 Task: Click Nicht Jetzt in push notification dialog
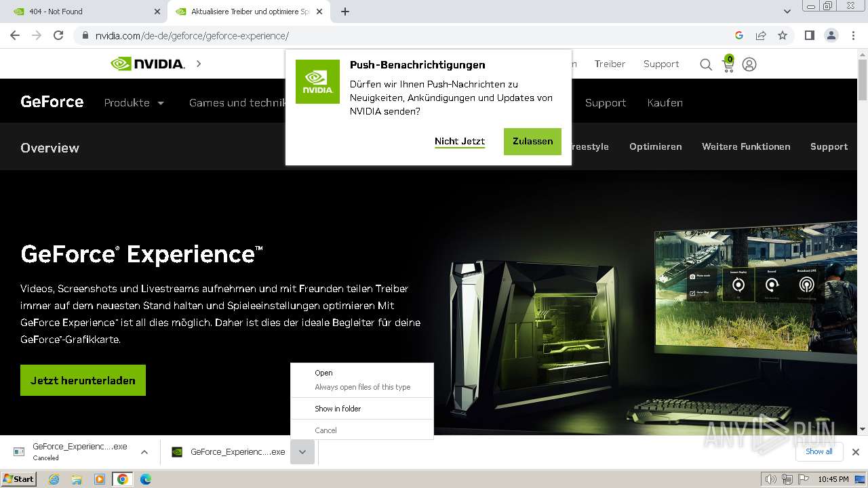click(x=460, y=141)
